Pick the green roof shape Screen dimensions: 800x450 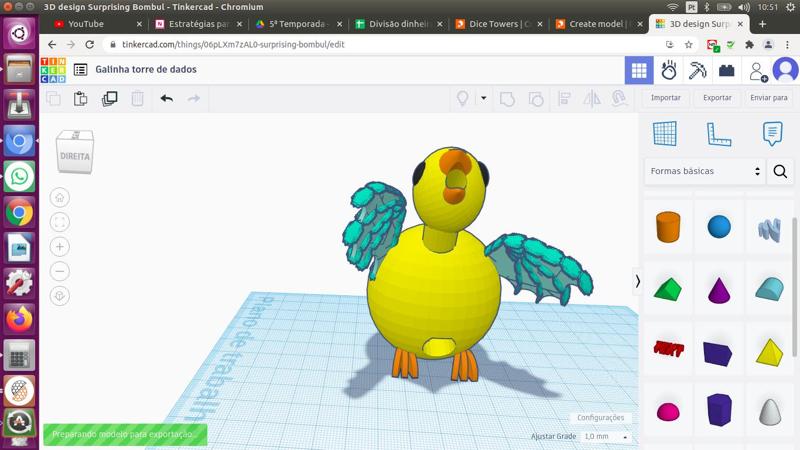pos(668,289)
